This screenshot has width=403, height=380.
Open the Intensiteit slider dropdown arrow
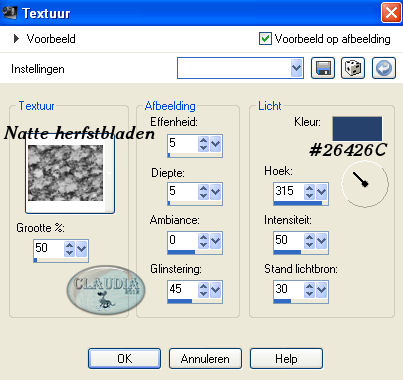(x=321, y=241)
